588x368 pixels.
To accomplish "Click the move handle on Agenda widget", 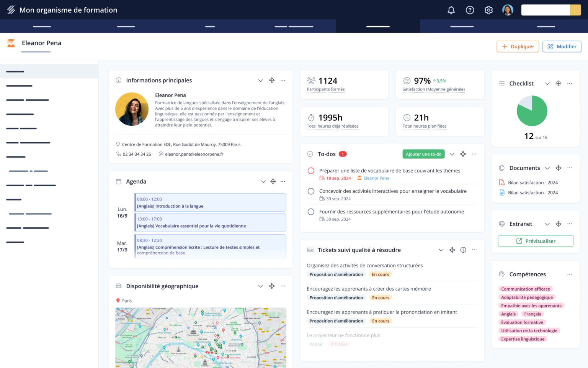I will click(273, 182).
